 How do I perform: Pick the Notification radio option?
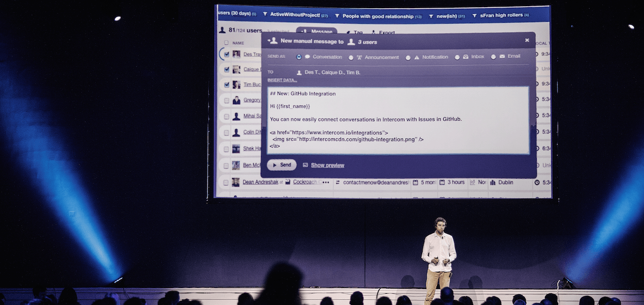tap(408, 57)
